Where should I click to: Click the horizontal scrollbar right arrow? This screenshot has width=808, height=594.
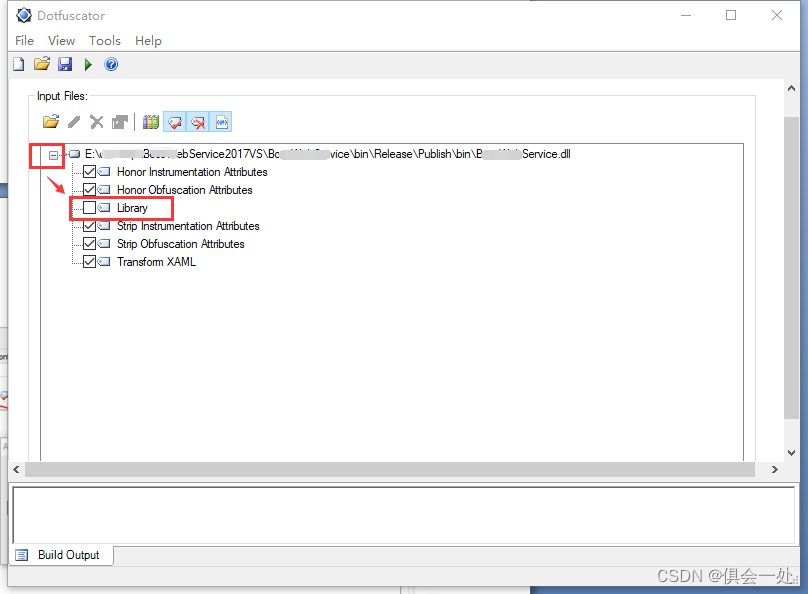pos(775,469)
